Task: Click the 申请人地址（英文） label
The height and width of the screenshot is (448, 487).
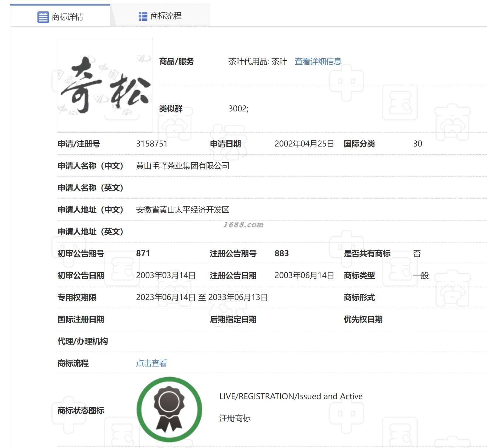Action: 90,232
